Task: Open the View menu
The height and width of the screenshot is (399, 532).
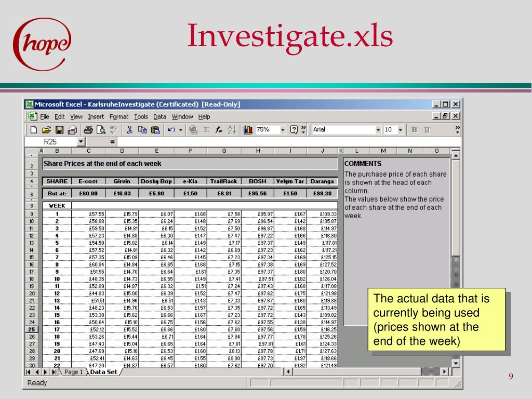Action: point(76,117)
